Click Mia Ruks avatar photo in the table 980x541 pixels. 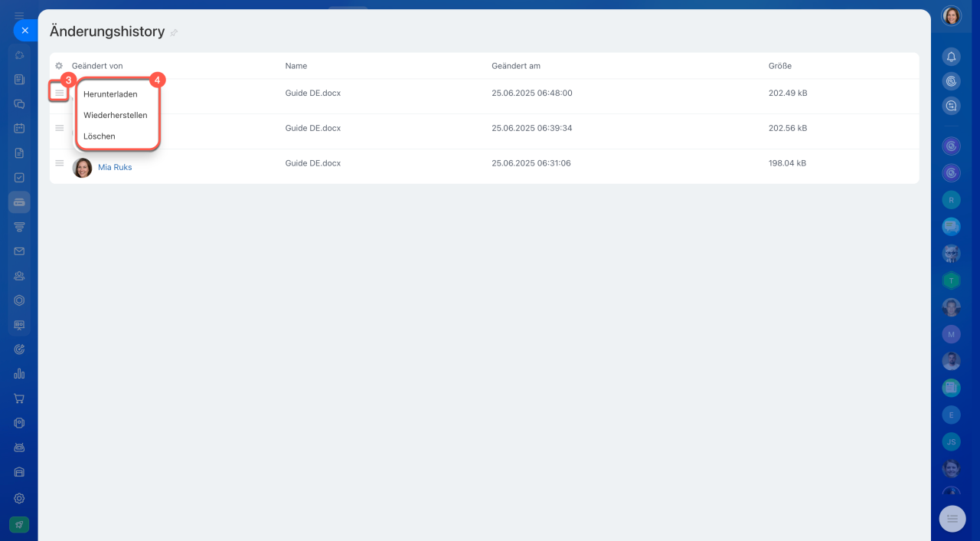pos(82,167)
